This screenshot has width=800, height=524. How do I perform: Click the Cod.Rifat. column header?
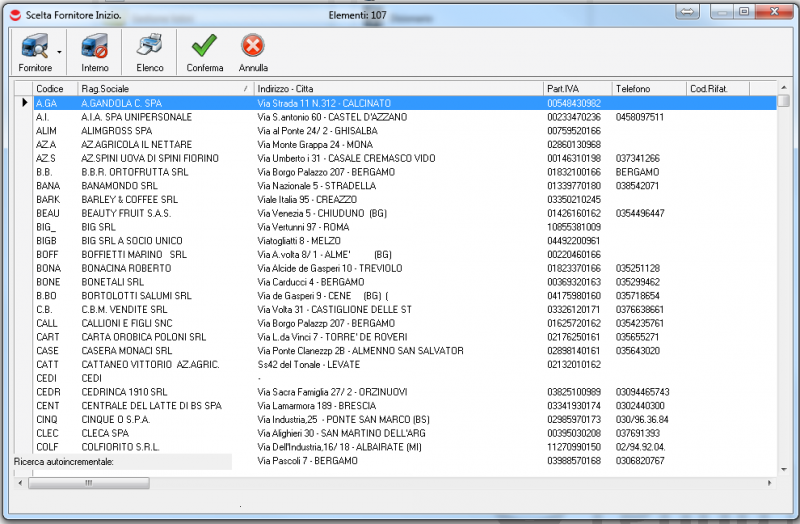pyautogui.click(x=715, y=89)
